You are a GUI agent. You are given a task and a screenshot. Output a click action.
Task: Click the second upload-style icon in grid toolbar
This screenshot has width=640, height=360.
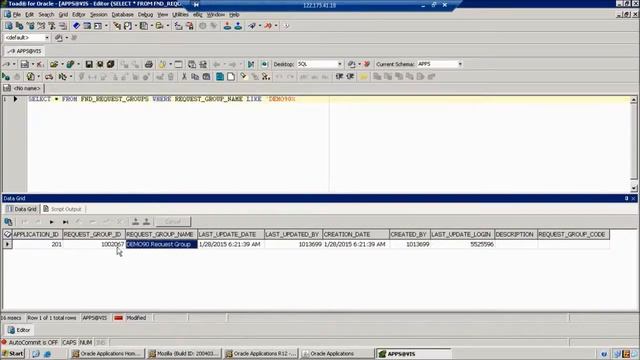point(147,222)
